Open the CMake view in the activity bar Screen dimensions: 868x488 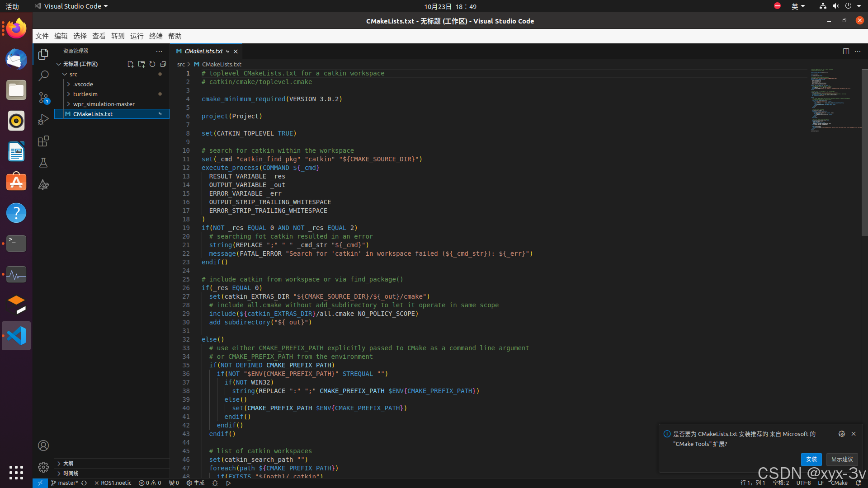(x=43, y=184)
